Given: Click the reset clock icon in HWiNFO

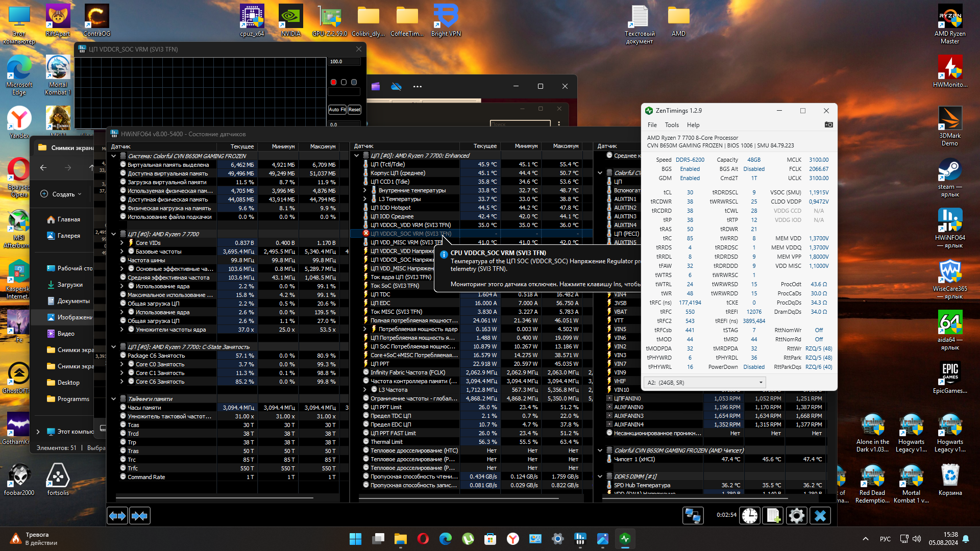Looking at the screenshot, I should pyautogui.click(x=749, y=516).
